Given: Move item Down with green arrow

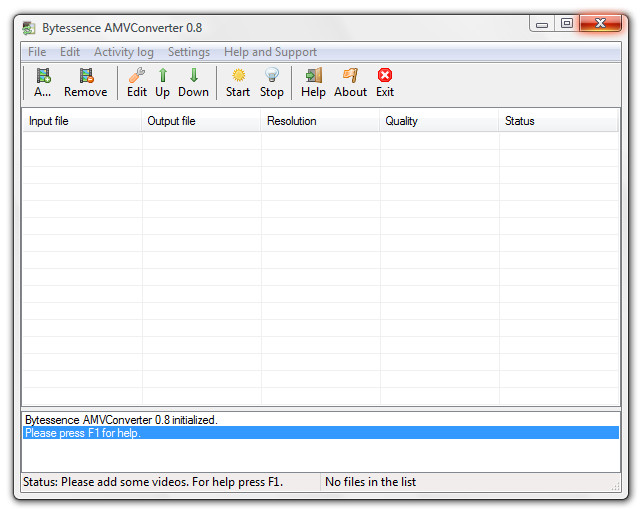Looking at the screenshot, I should click(x=194, y=82).
